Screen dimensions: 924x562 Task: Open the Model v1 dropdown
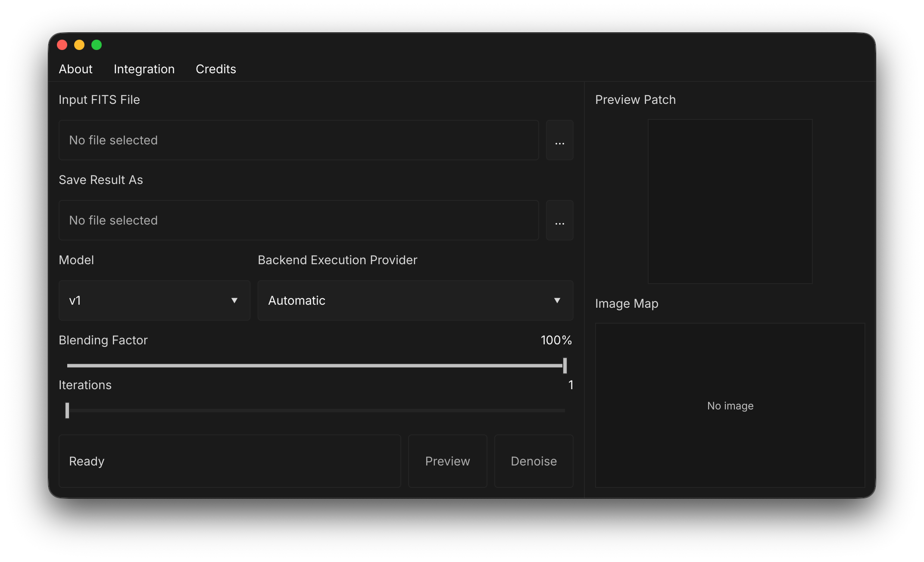click(x=154, y=300)
